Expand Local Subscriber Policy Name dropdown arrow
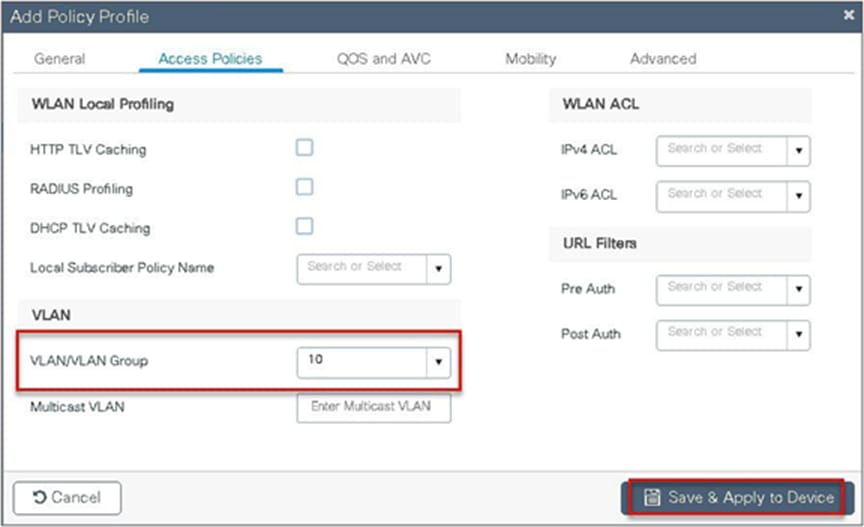The image size is (864, 527). pyautogui.click(x=439, y=269)
